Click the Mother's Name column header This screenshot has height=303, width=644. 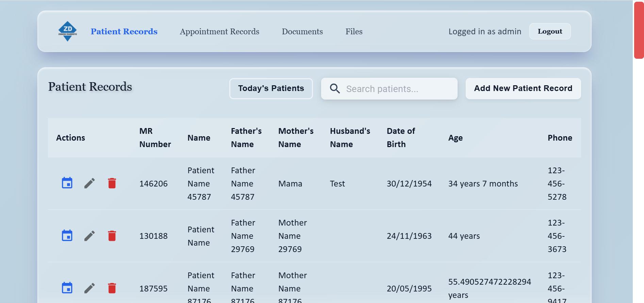tap(296, 138)
